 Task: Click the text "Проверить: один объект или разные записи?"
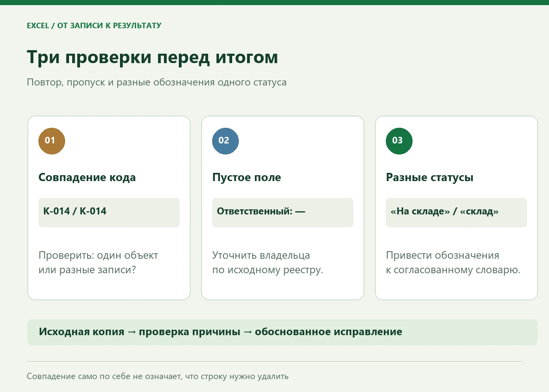tap(98, 263)
